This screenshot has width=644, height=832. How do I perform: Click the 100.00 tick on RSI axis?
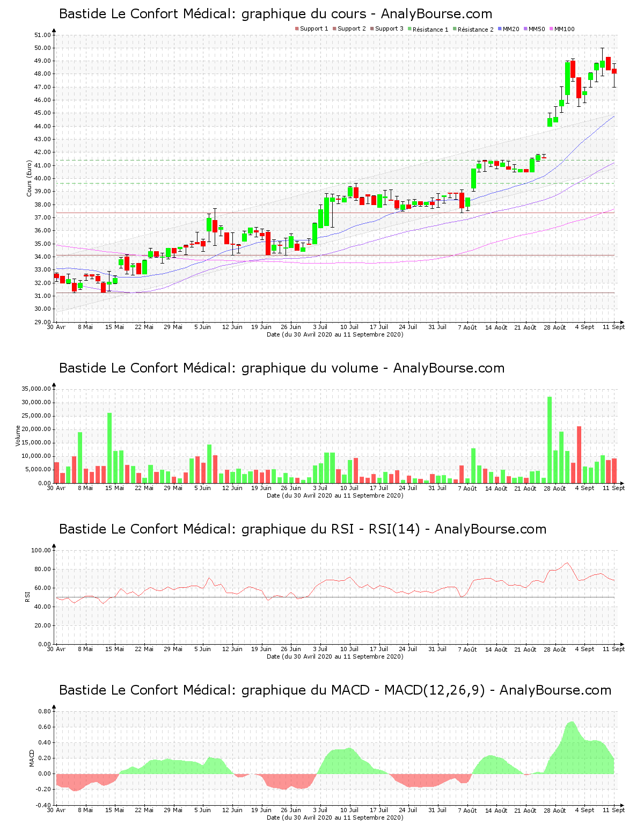(x=41, y=550)
